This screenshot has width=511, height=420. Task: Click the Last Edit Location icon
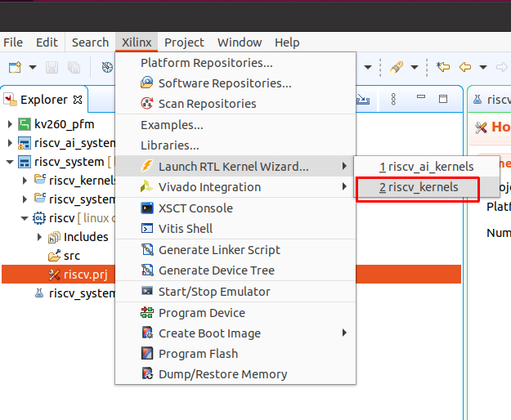[x=443, y=67]
